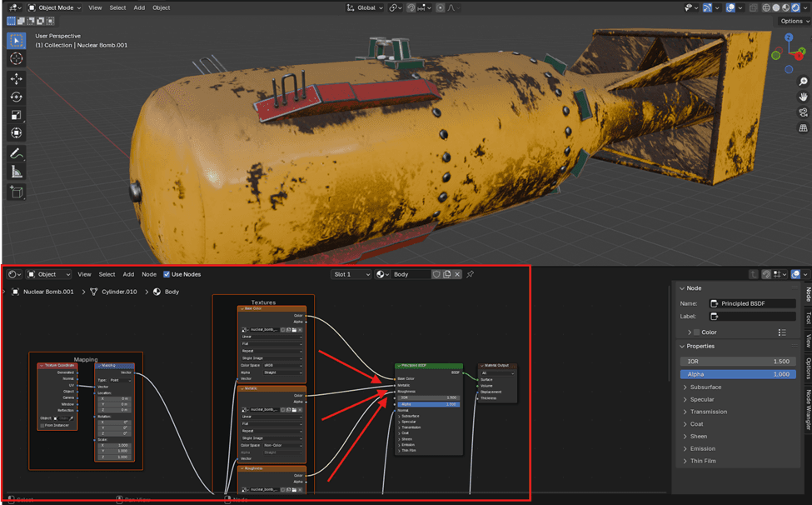Pick the Measure tool

pos(17,172)
